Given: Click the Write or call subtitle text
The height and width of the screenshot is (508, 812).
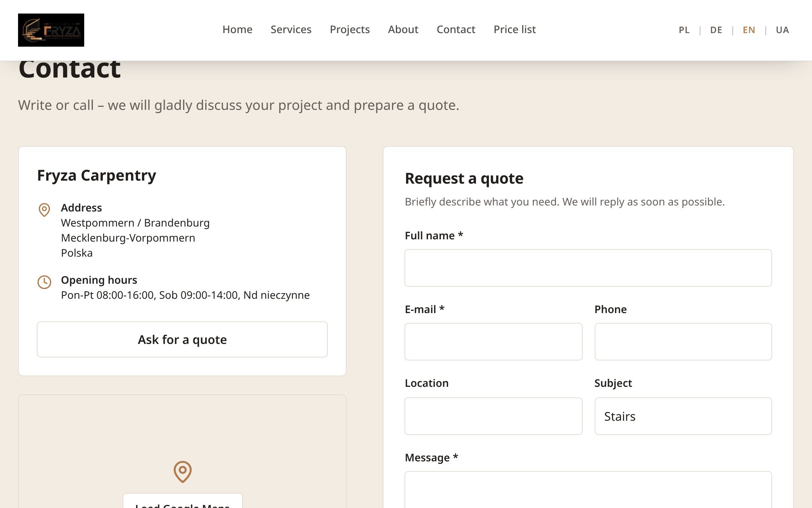Looking at the screenshot, I should [239, 105].
